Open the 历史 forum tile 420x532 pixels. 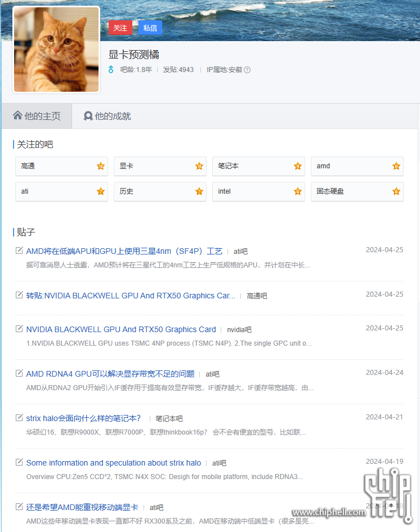click(160, 192)
